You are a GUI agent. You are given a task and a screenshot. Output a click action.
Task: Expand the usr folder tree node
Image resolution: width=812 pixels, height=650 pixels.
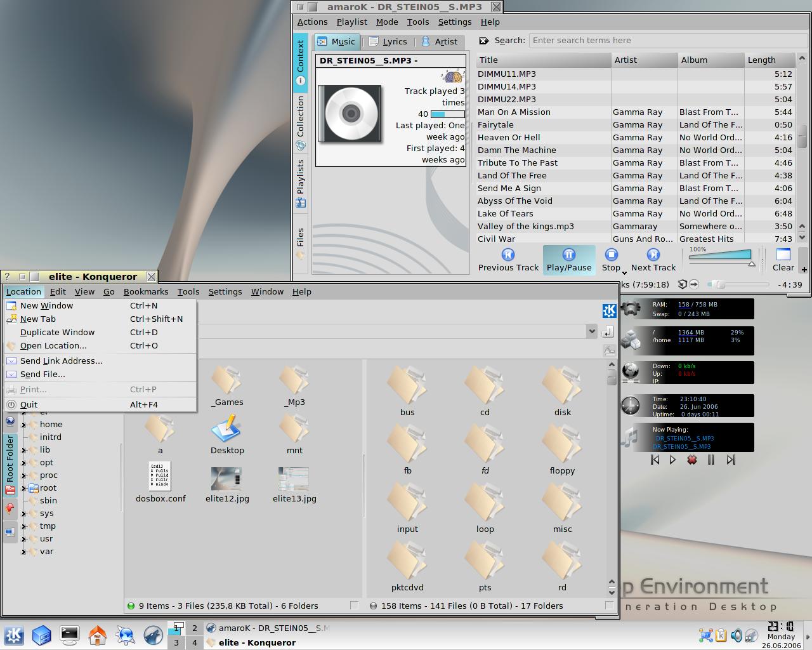point(24,539)
